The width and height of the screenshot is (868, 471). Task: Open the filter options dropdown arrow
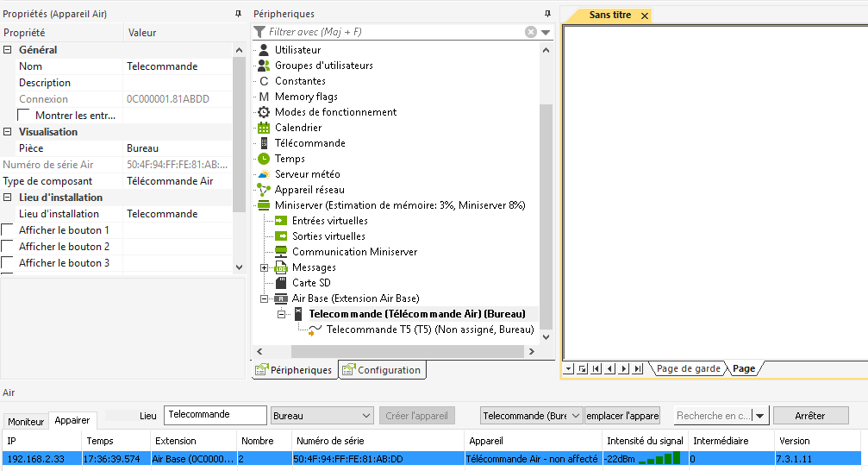[x=546, y=32]
